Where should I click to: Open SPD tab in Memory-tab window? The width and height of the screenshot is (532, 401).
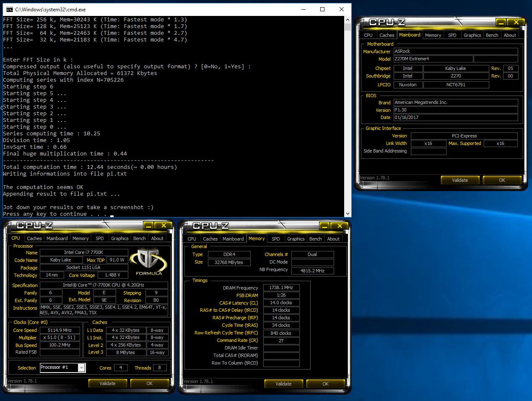click(276, 239)
